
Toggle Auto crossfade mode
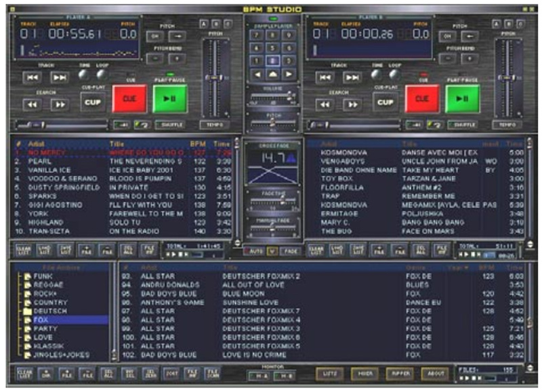[x=253, y=251]
